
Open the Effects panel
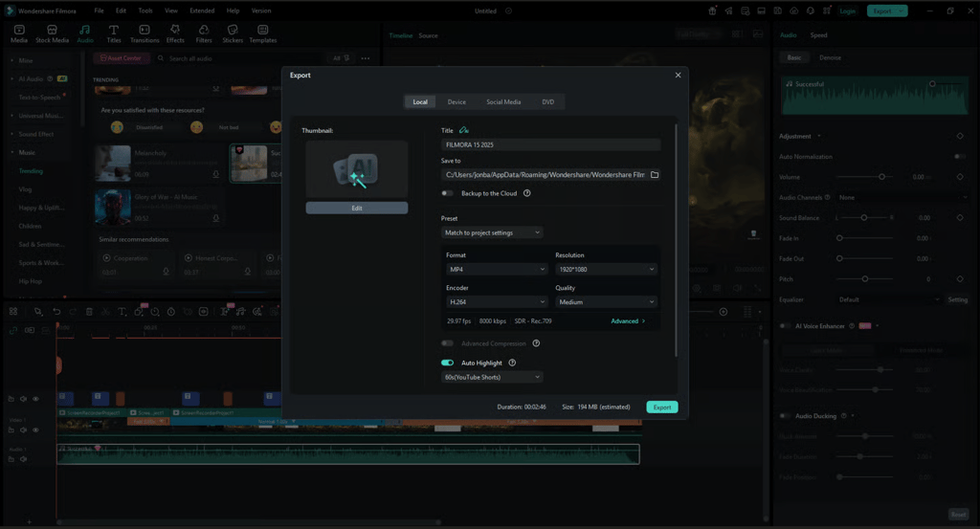pyautogui.click(x=175, y=33)
